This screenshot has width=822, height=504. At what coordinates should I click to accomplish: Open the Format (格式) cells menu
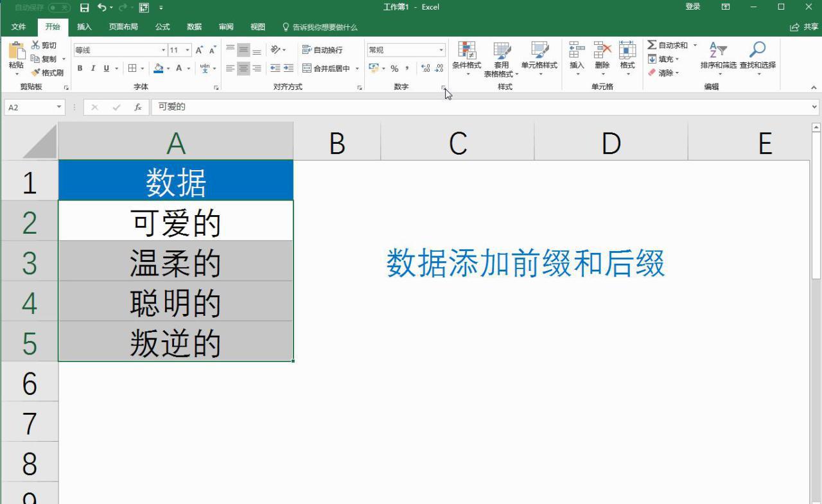[627, 59]
